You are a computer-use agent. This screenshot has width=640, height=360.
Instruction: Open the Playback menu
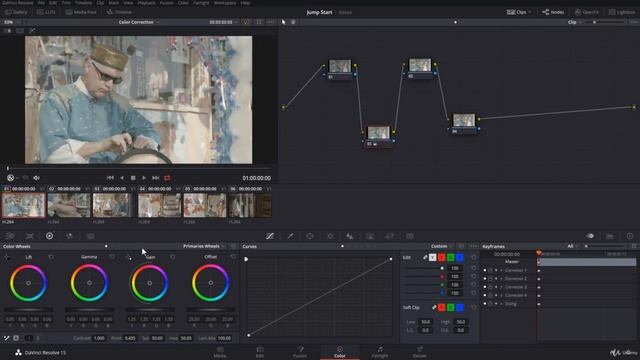click(146, 2)
